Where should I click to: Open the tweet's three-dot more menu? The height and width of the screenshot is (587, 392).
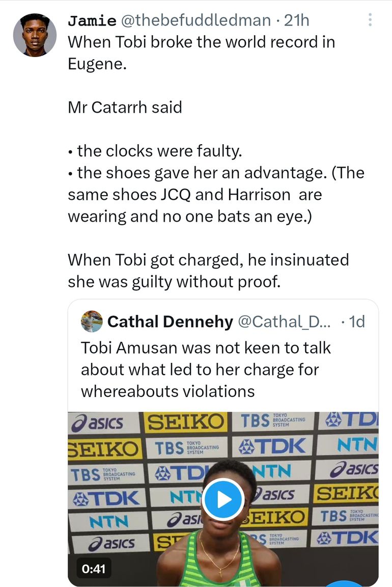(370, 20)
